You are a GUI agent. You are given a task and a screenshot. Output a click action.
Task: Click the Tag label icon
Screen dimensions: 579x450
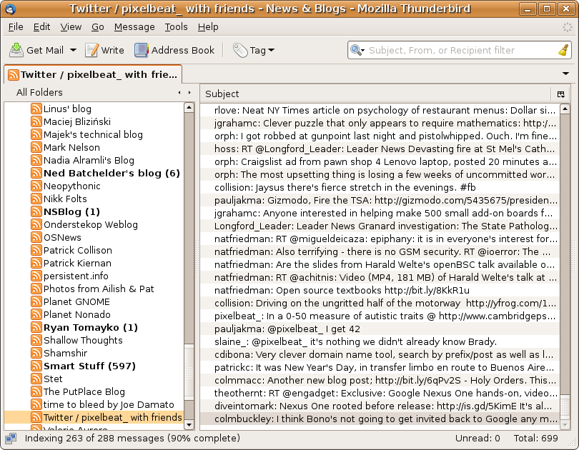click(240, 50)
